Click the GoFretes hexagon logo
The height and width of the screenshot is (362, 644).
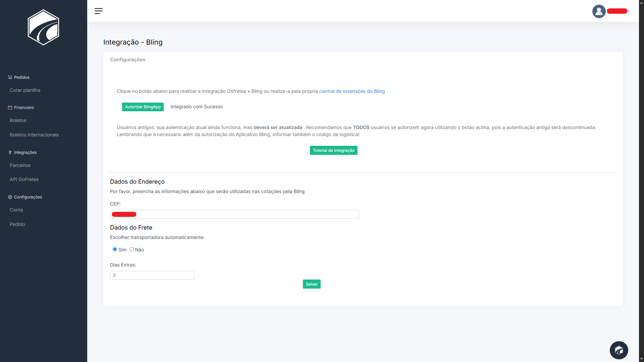[43, 27]
